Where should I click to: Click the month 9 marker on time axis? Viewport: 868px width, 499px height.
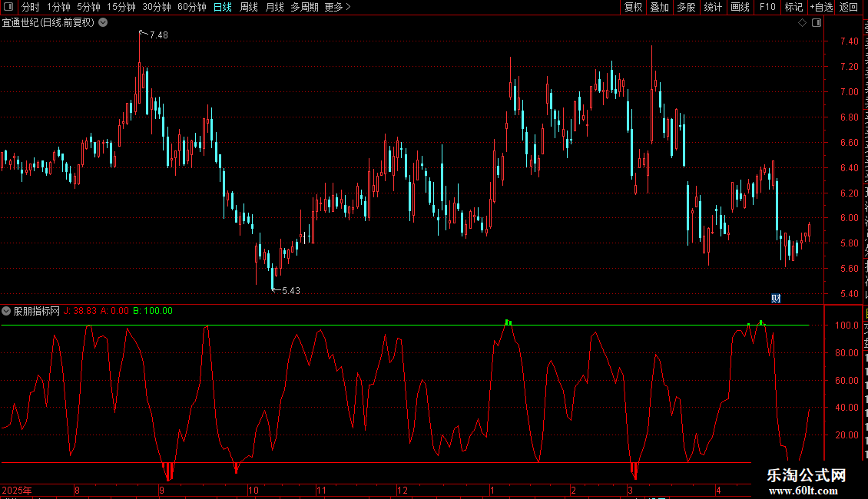tap(161, 490)
